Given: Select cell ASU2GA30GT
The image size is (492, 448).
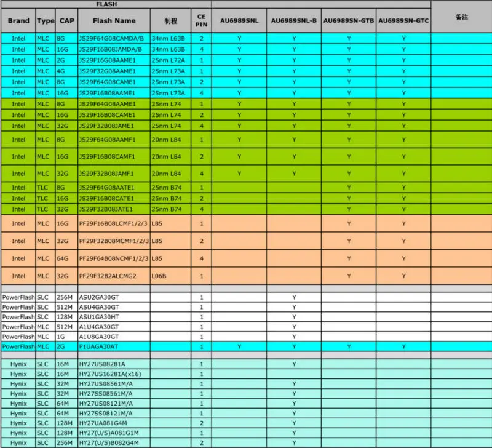Looking at the screenshot, I should [x=114, y=297].
